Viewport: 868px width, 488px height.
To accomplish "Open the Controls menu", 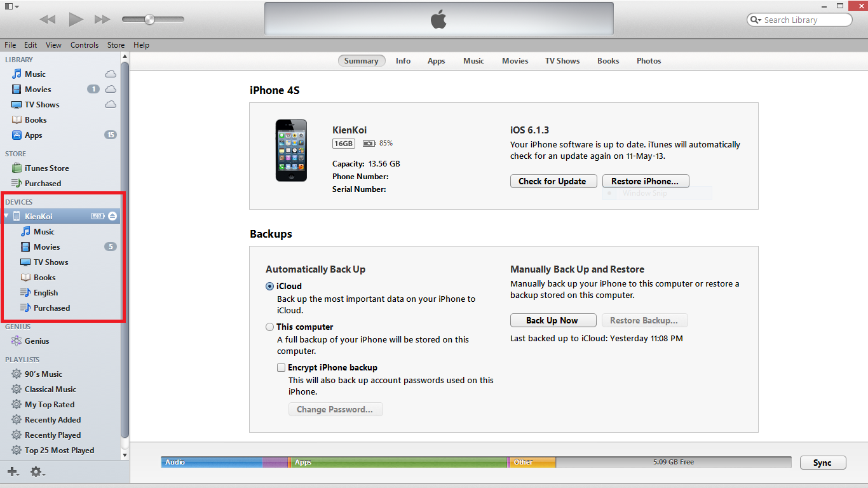I will [85, 45].
